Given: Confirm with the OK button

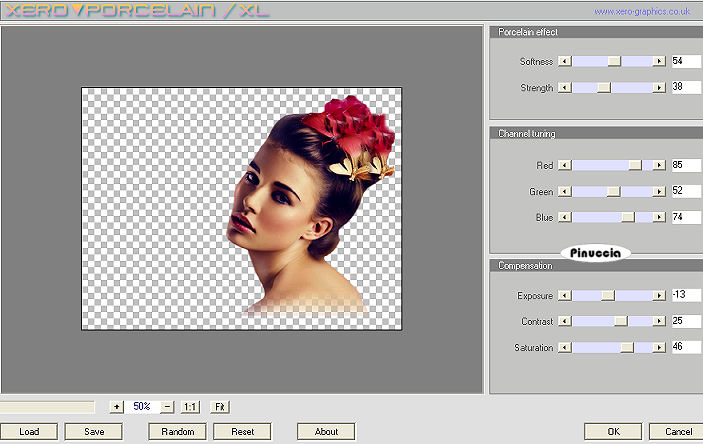Looking at the screenshot, I should pos(613,432).
